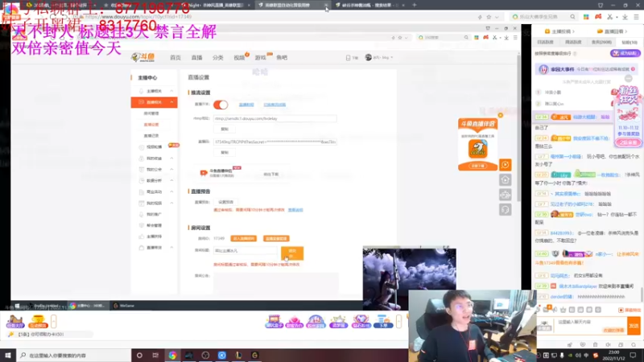Open Chrome from the Windows taskbar
Image resolution: width=644 pixels, height=362 pixels.
tap(172, 356)
